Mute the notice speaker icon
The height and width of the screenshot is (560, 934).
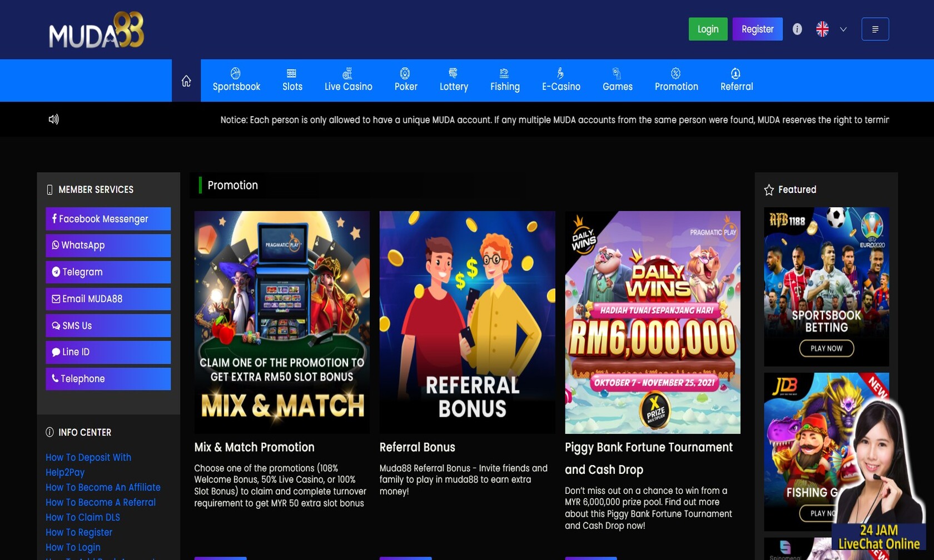tap(53, 119)
